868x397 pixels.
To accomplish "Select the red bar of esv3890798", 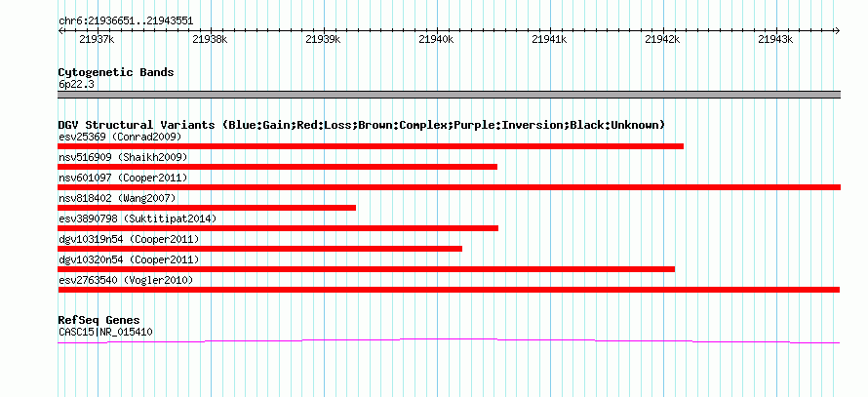I will (278, 228).
